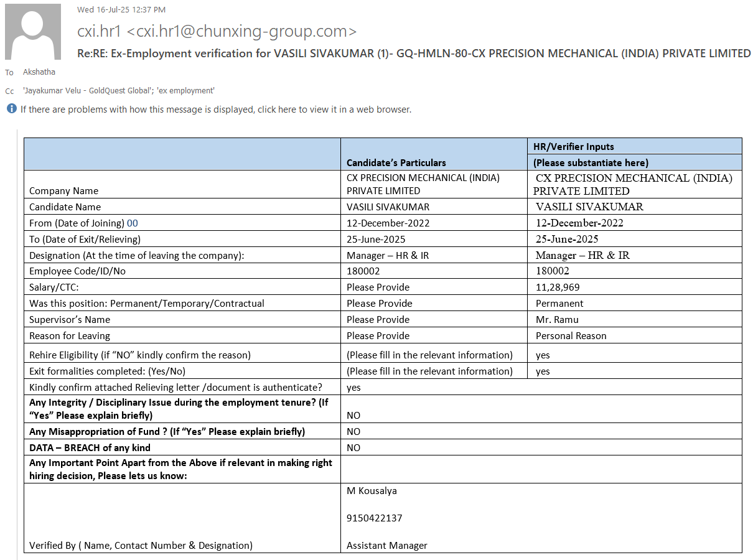Click the HR/Verifier Inputs column header
This screenshot has height=560, width=753.
573,147
